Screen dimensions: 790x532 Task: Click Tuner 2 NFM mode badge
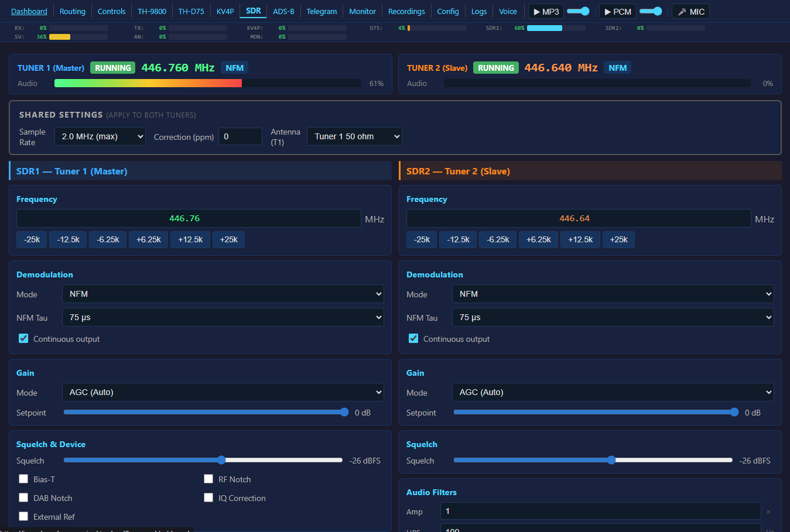click(618, 68)
